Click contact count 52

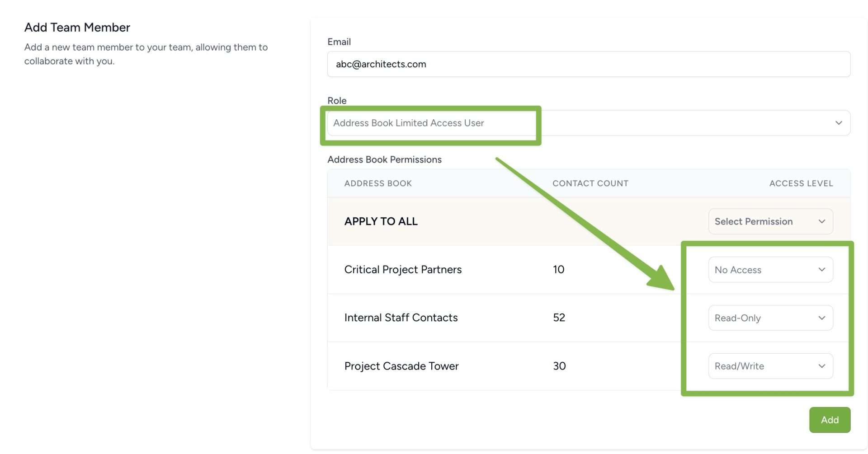click(x=559, y=318)
